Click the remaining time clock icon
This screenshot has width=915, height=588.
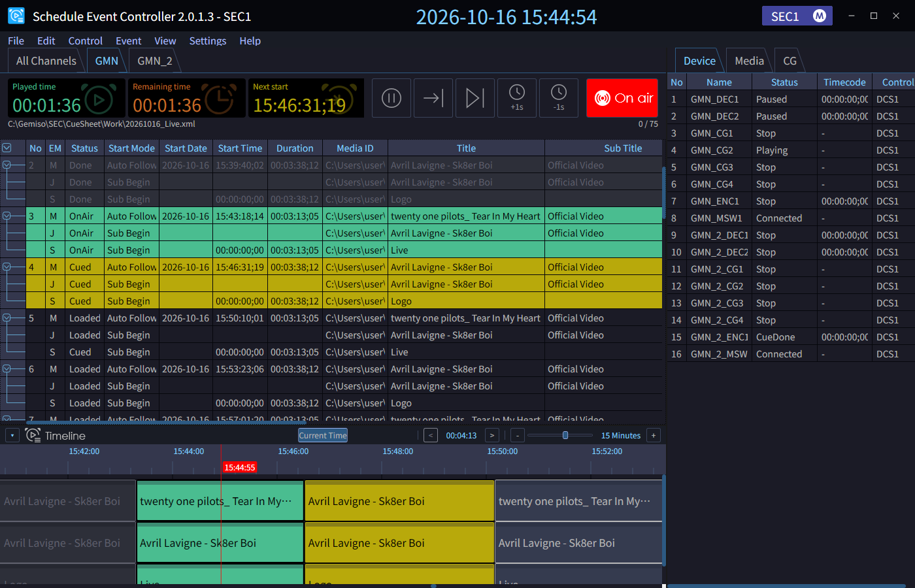click(220, 100)
